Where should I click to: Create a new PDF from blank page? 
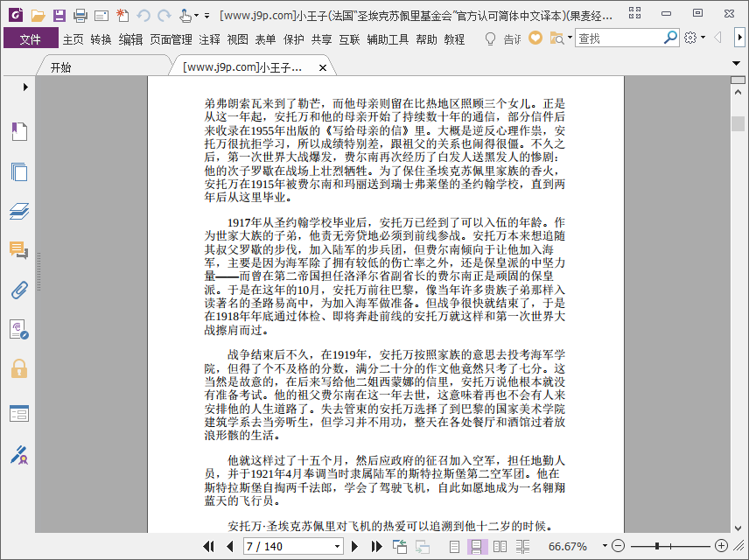(x=122, y=16)
